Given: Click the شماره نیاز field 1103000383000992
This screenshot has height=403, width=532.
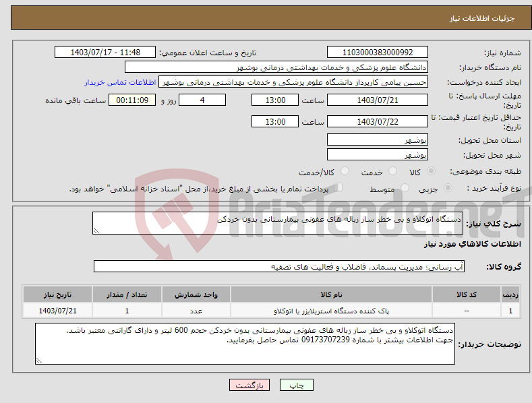Looking at the screenshot, I should pos(378,53).
